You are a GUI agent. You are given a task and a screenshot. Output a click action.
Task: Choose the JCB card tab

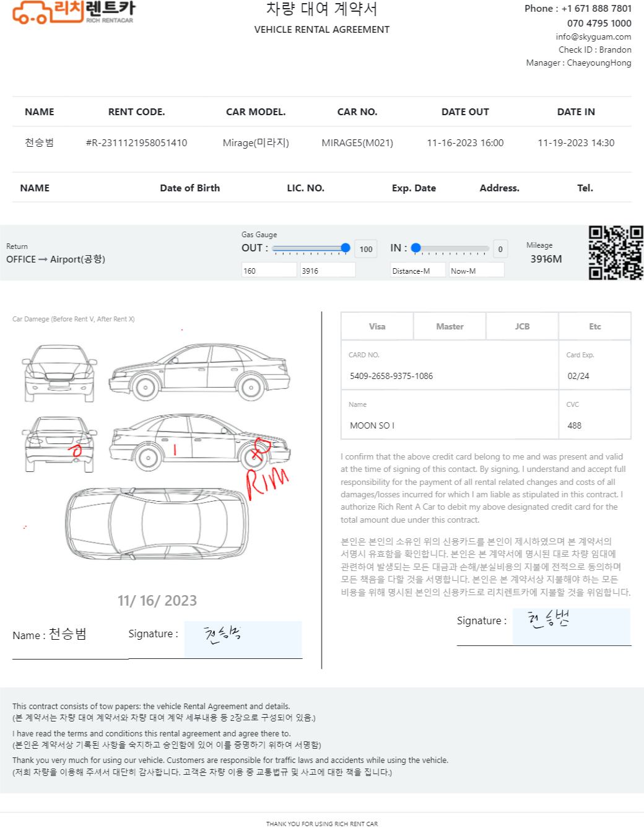pos(522,326)
